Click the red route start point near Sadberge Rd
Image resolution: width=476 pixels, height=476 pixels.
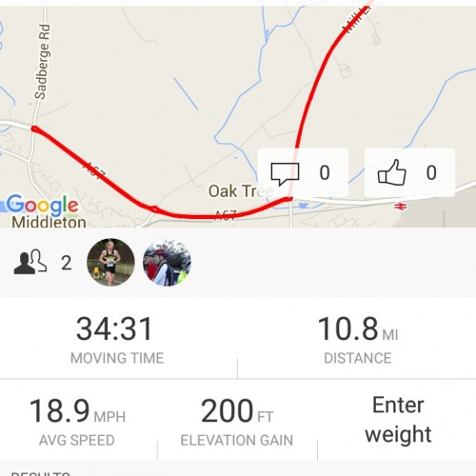tap(34, 129)
